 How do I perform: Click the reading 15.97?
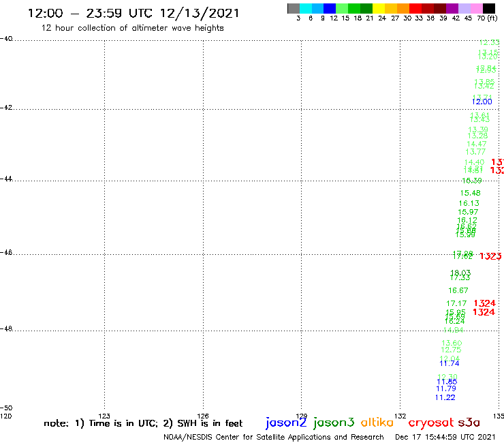[468, 212]
